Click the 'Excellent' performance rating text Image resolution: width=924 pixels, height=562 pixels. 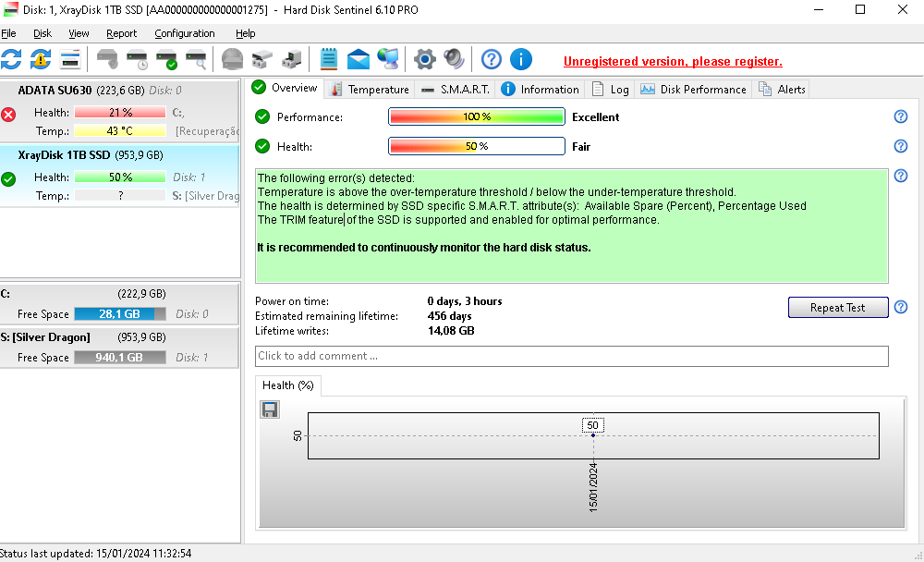[596, 116]
